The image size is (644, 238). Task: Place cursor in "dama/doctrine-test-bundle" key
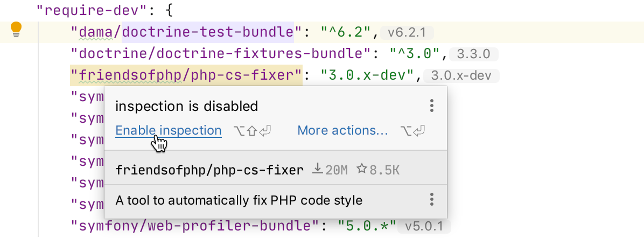coord(183,32)
